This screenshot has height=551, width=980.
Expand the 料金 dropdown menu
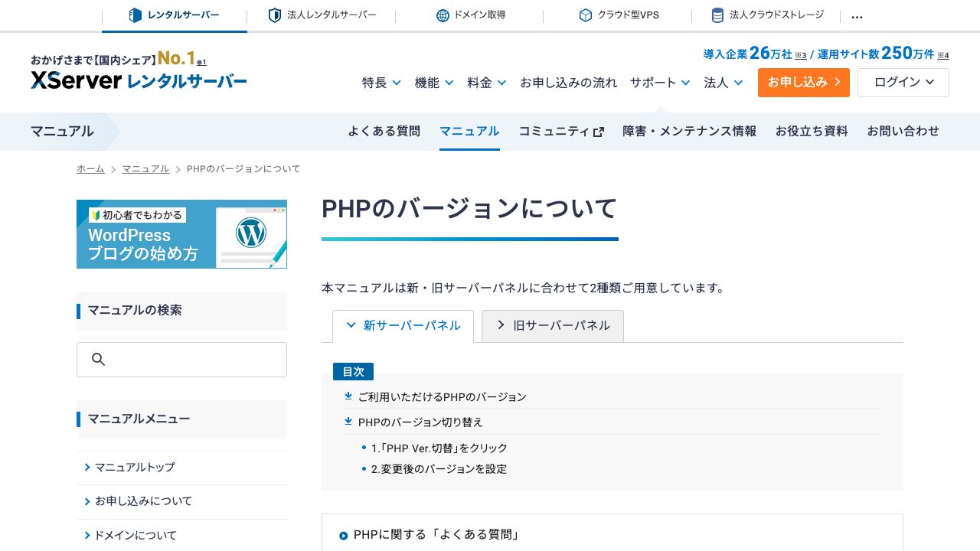[x=487, y=83]
